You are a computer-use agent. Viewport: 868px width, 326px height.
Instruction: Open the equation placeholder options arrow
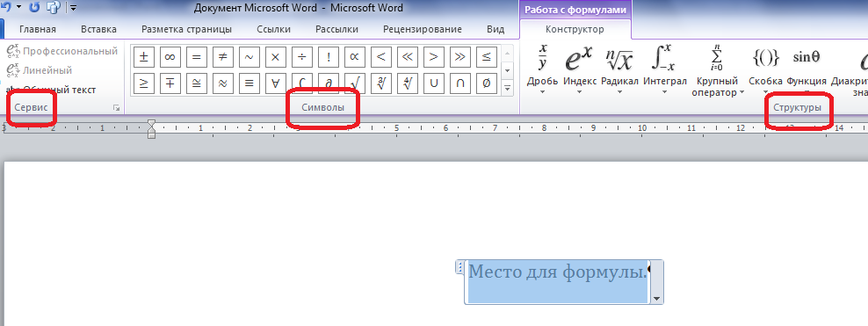pyautogui.click(x=657, y=299)
